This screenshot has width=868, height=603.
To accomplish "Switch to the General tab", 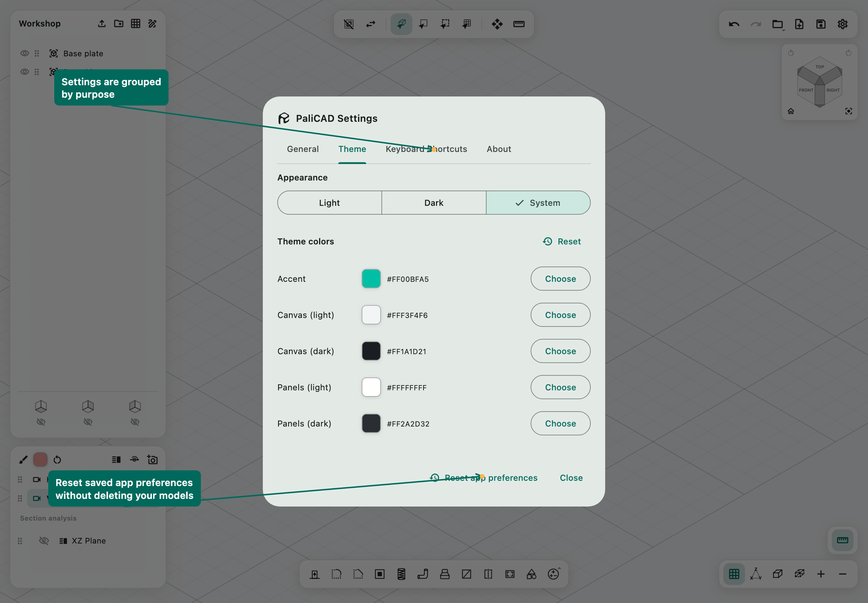I will tap(303, 149).
